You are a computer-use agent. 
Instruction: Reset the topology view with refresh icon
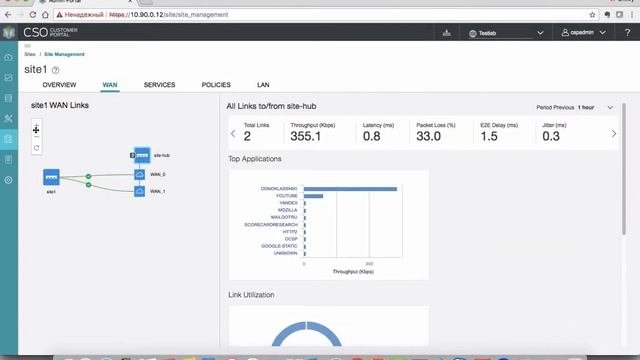(36, 148)
